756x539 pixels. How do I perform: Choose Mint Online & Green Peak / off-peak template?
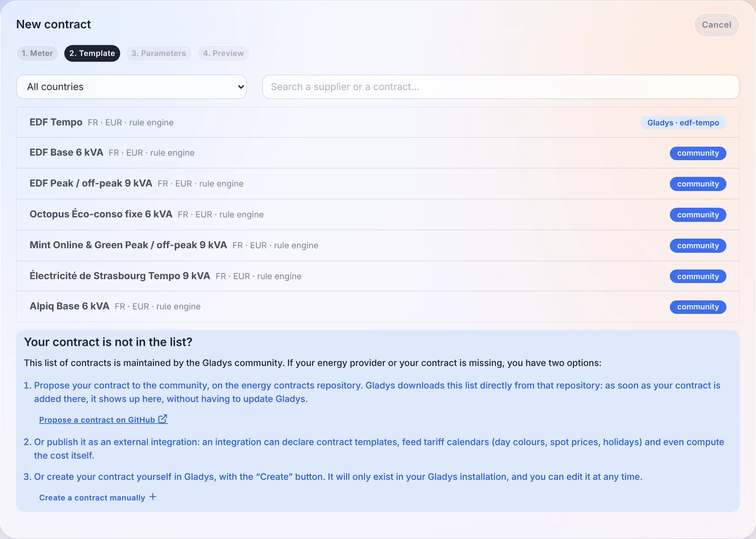(378, 245)
